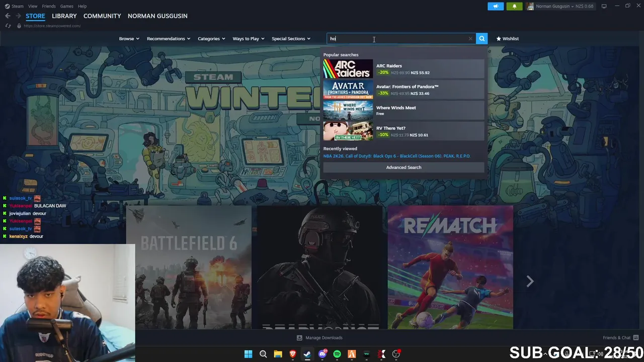Expand the Special Sections dropdown
Image resolution: width=644 pixels, height=362 pixels.
click(x=291, y=39)
